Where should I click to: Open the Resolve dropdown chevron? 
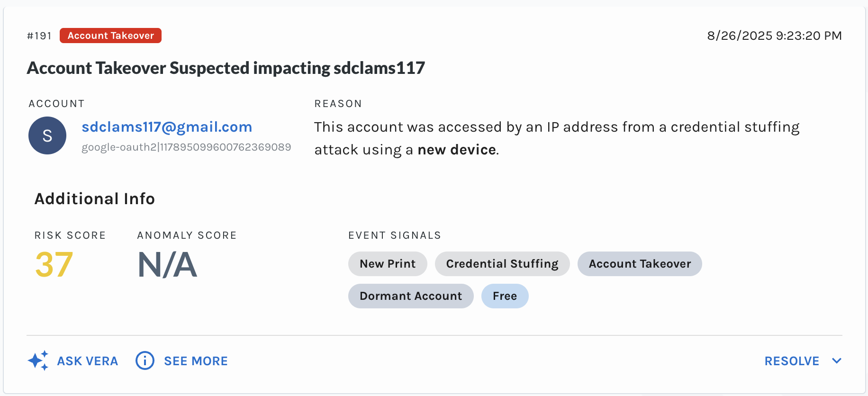(x=837, y=361)
